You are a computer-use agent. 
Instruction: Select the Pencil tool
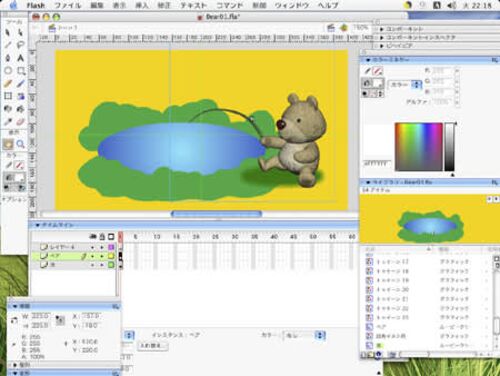[x=8, y=83]
